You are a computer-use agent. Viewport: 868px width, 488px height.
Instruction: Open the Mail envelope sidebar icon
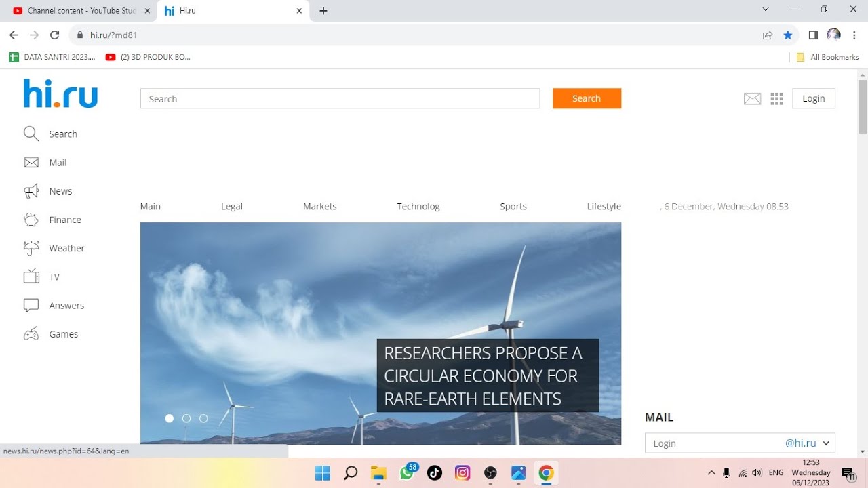tap(31, 163)
